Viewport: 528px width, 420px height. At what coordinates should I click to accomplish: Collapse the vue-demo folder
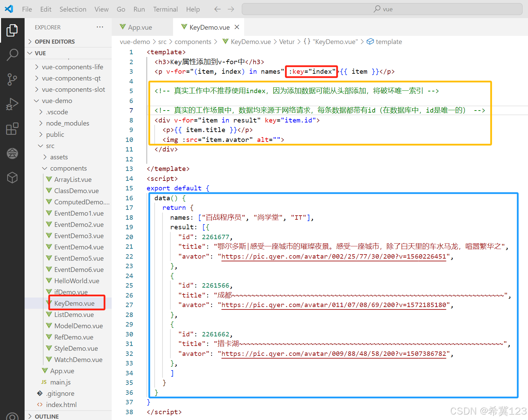tap(68, 101)
